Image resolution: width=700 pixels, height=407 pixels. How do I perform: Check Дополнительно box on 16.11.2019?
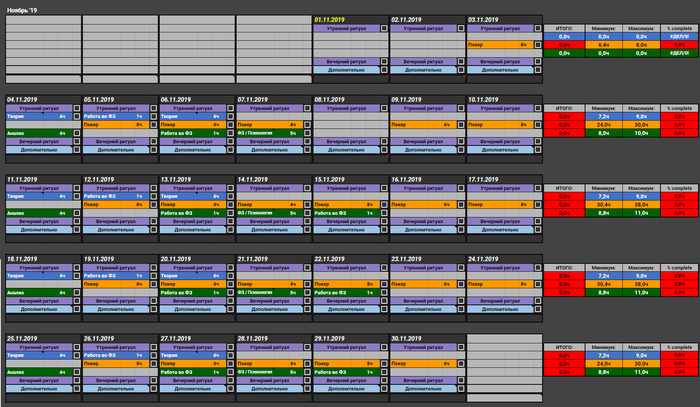(461, 230)
